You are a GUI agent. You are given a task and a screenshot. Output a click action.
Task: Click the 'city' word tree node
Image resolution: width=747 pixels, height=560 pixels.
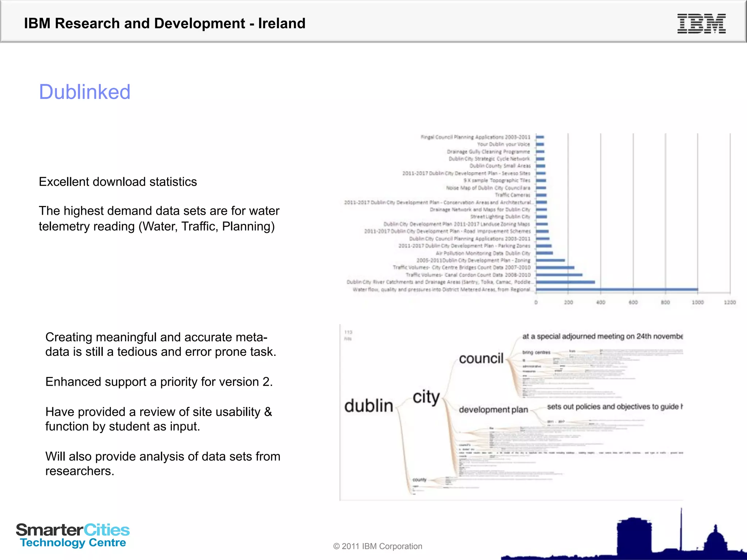click(426, 398)
